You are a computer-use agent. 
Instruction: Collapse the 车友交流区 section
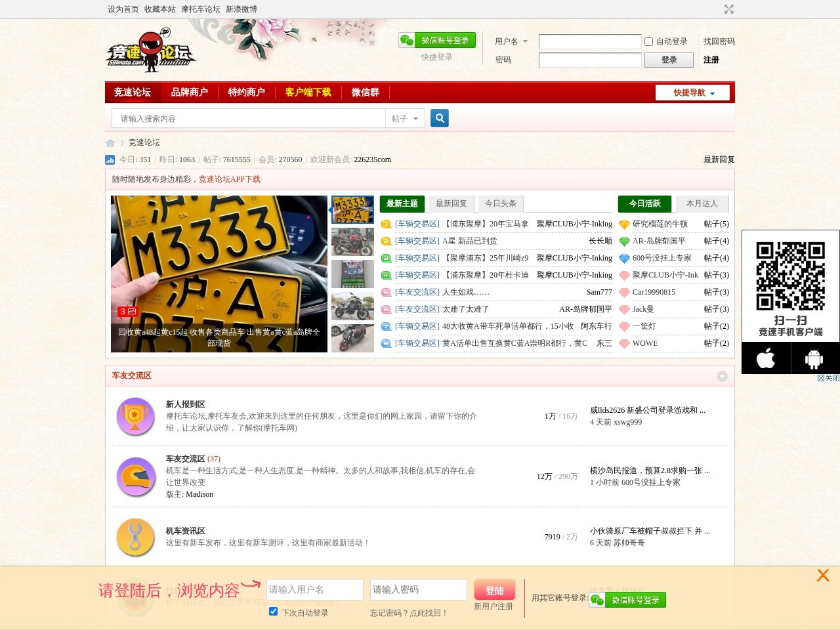722,376
